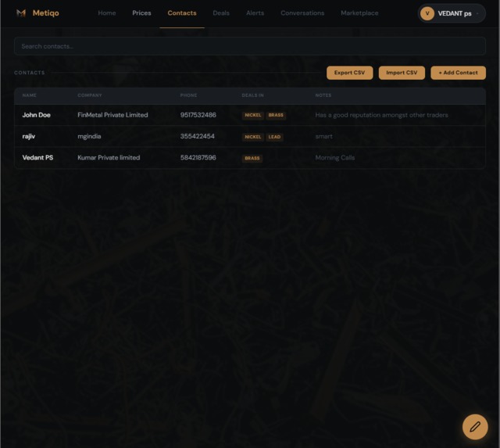Click BRASS tag in Vedant PS row
The height and width of the screenshot is (448, 500).
pos(252,158)
